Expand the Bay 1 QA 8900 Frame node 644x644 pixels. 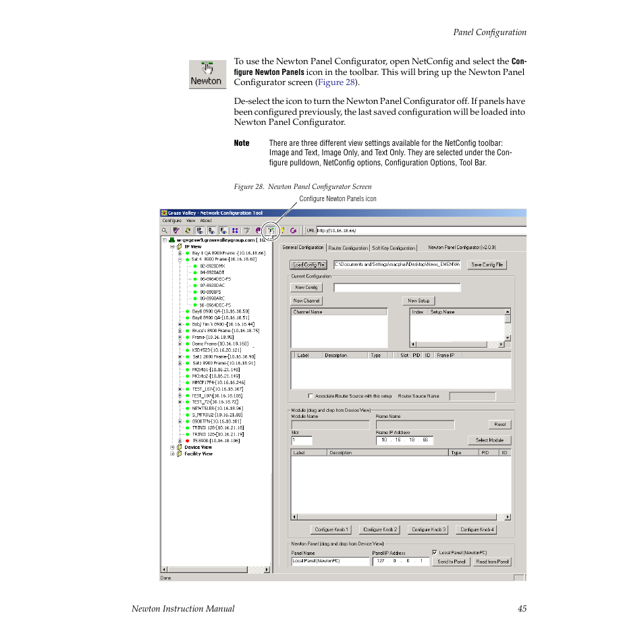click(180, 253)
